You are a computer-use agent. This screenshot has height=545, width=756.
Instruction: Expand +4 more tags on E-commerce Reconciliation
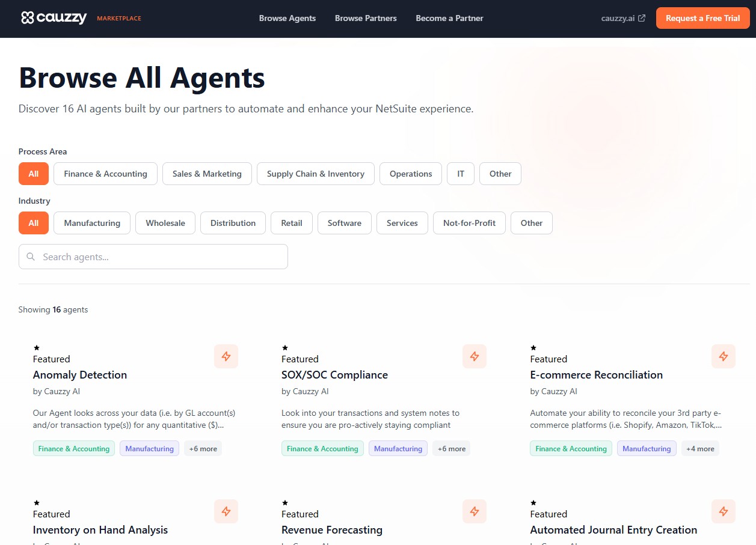click(x=700, y=448)
